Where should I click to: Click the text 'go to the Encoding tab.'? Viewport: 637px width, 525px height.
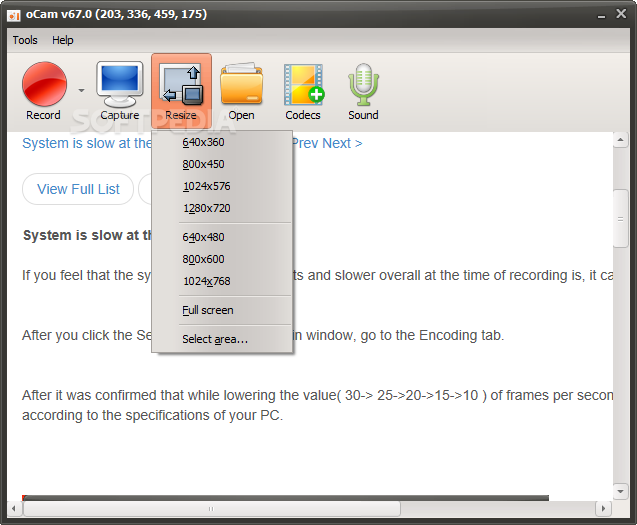click(432, 335)
